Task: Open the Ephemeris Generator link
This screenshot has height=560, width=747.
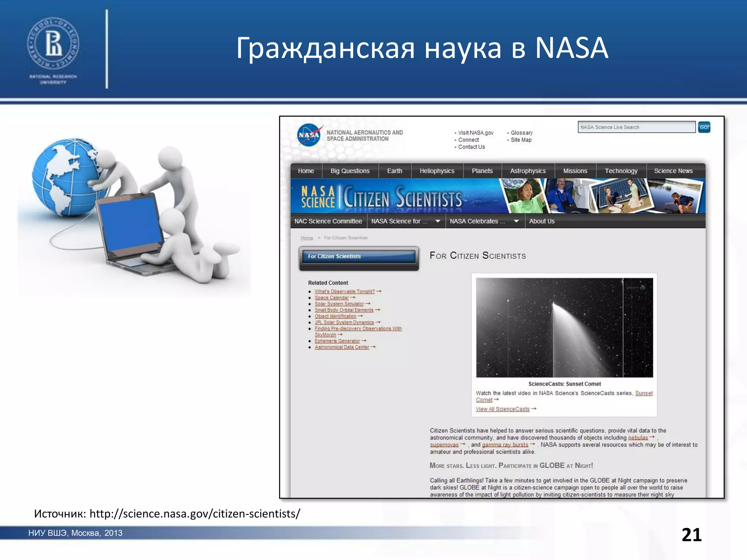Action: [337, 341]
